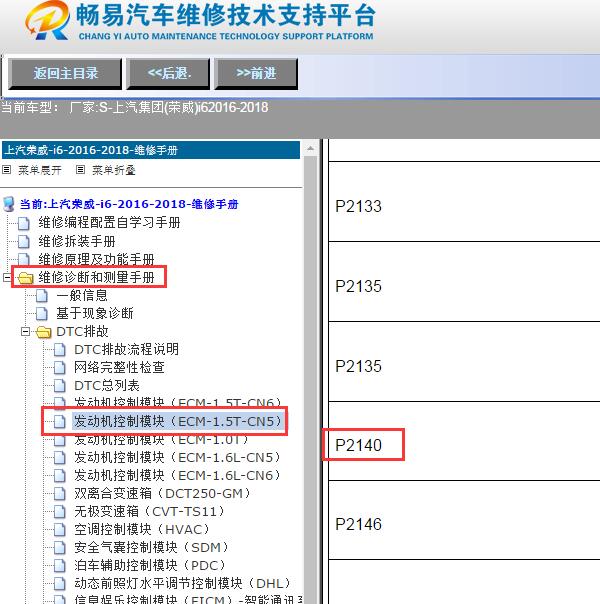Click page icon of 基于现象诊断

[x=42, y=314]
